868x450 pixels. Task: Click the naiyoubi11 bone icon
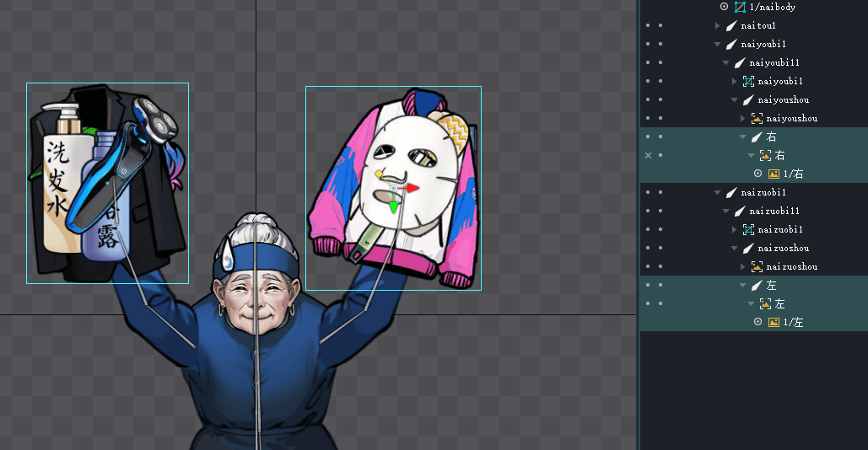739,62
